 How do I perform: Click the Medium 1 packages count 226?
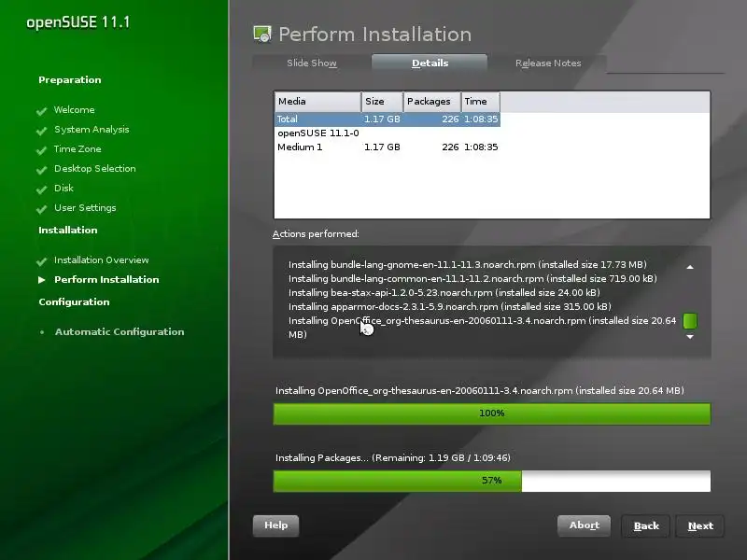click(x=450, y=147)
